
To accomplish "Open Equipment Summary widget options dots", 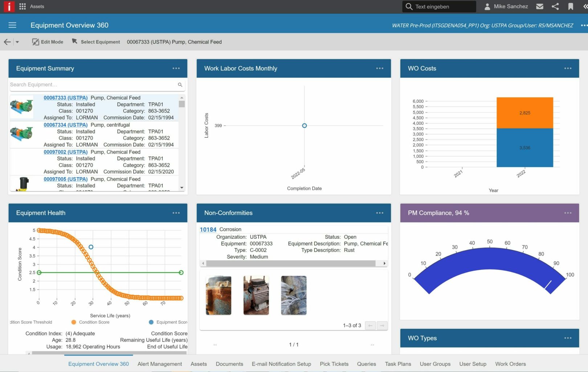I will pos(176,68).
